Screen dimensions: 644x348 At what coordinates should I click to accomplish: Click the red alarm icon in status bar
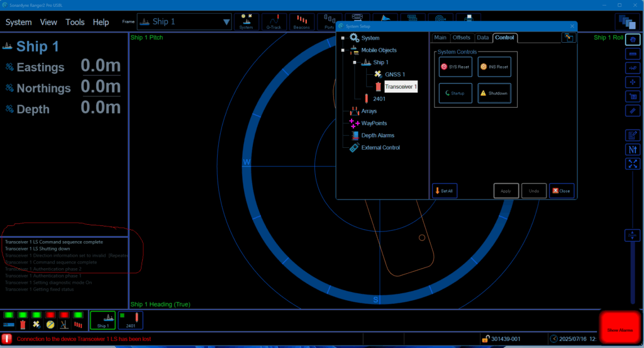point(6,339)
